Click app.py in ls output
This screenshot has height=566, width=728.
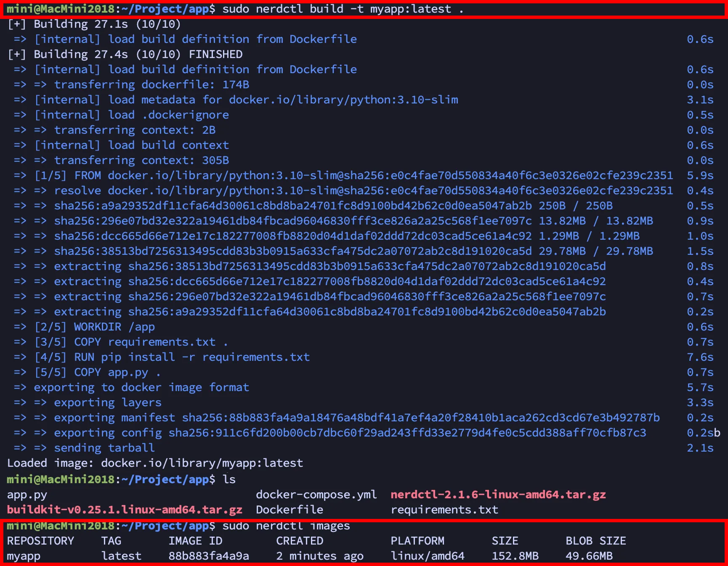(27, 495)
